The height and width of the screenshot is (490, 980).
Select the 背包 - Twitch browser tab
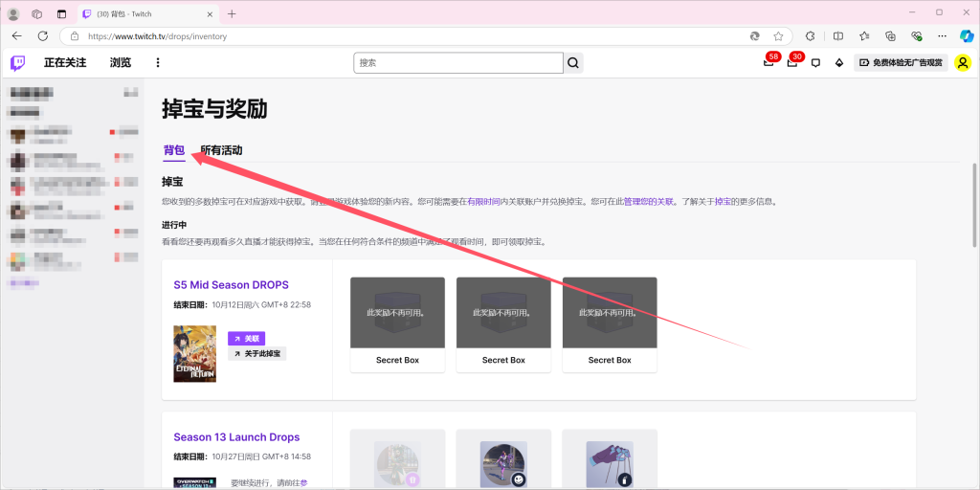tap(146, 13)
